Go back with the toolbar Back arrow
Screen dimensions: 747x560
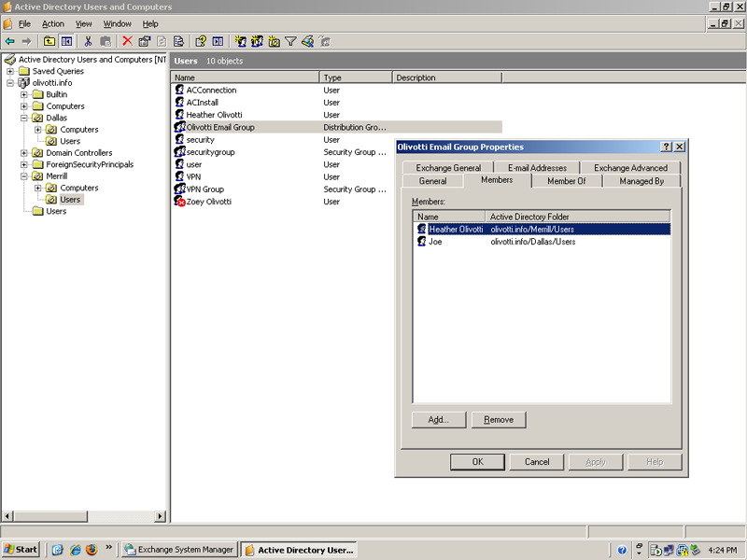9,41
